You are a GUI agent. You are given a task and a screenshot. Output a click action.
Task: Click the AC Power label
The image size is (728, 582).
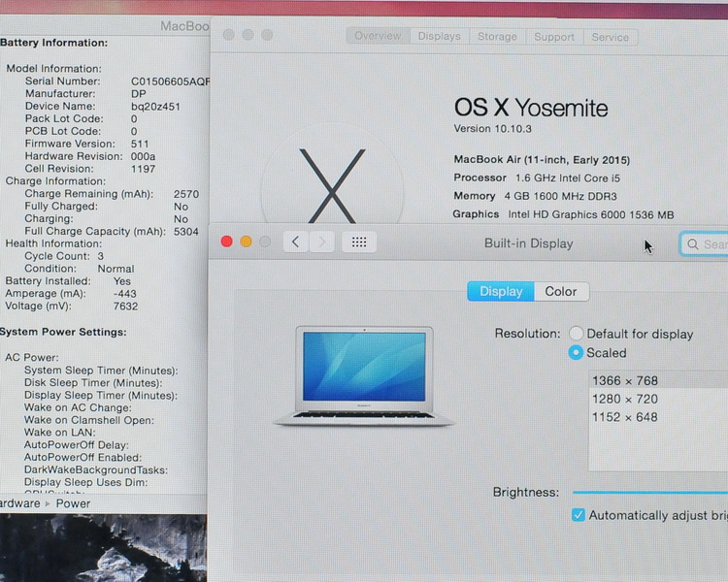32,357
